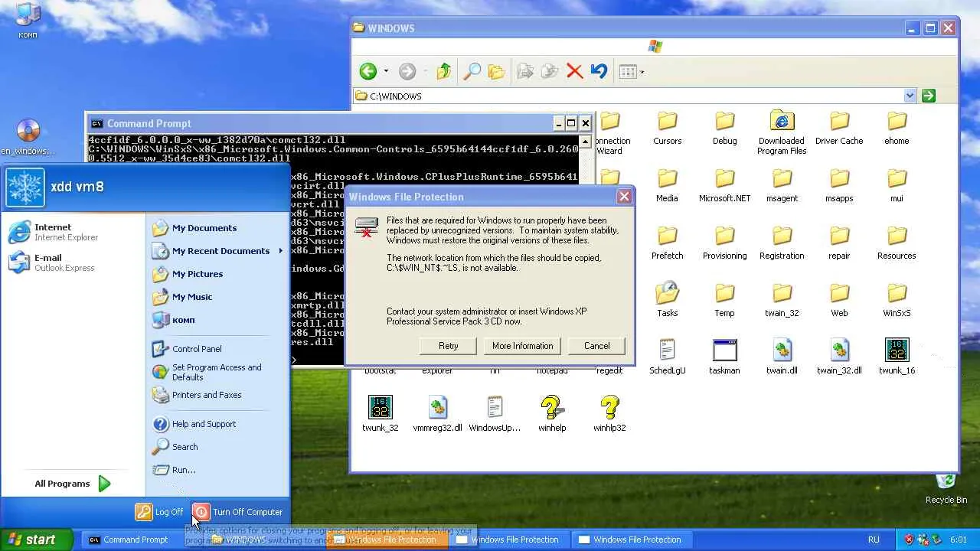Select the Downloaded Program Files folder

coord(782,133)
